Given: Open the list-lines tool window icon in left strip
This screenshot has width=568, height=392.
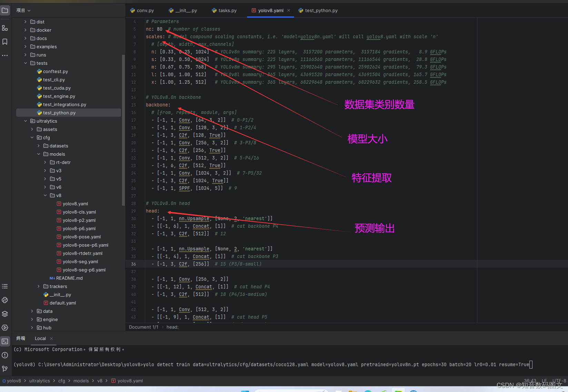Looking at the screenshot, I should 5,286.
